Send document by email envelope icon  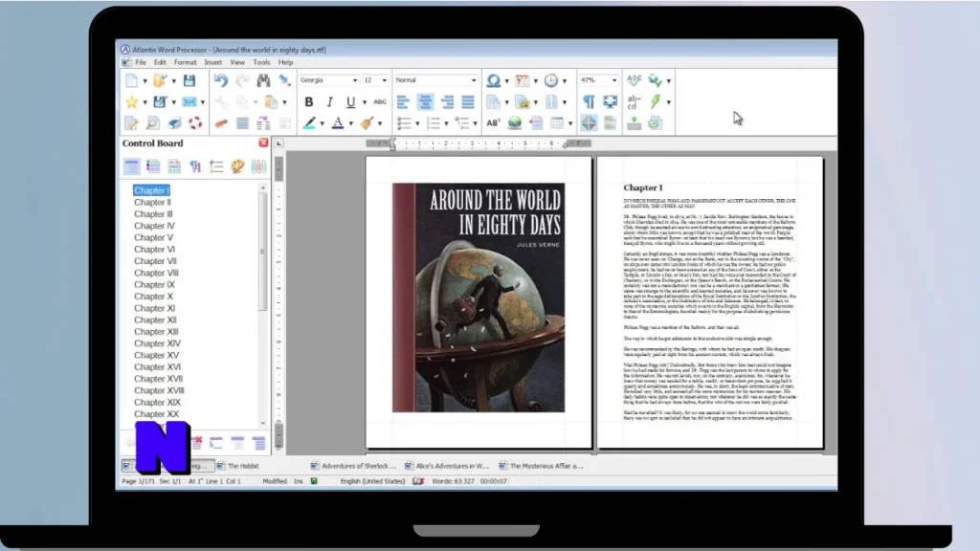[x=189, y=101]
